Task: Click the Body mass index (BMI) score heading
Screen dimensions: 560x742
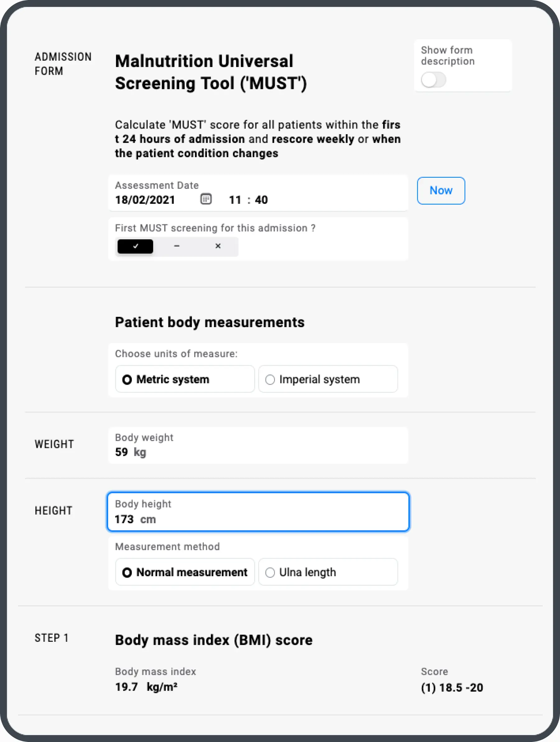Action: [214, 640]
